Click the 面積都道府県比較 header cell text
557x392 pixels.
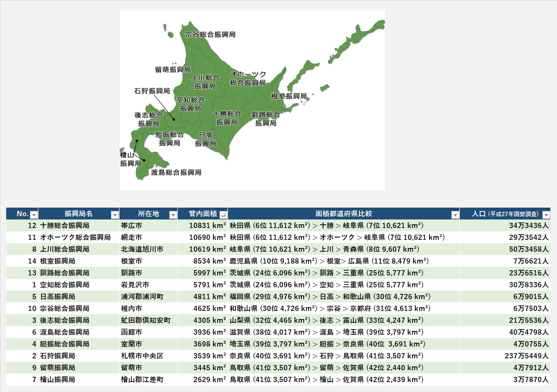[x=344, y=214]
